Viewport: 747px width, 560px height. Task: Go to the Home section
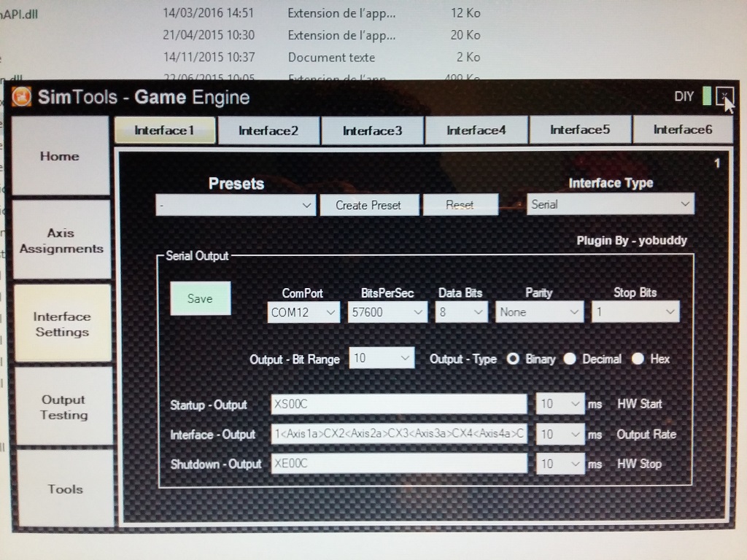[60, 156]
